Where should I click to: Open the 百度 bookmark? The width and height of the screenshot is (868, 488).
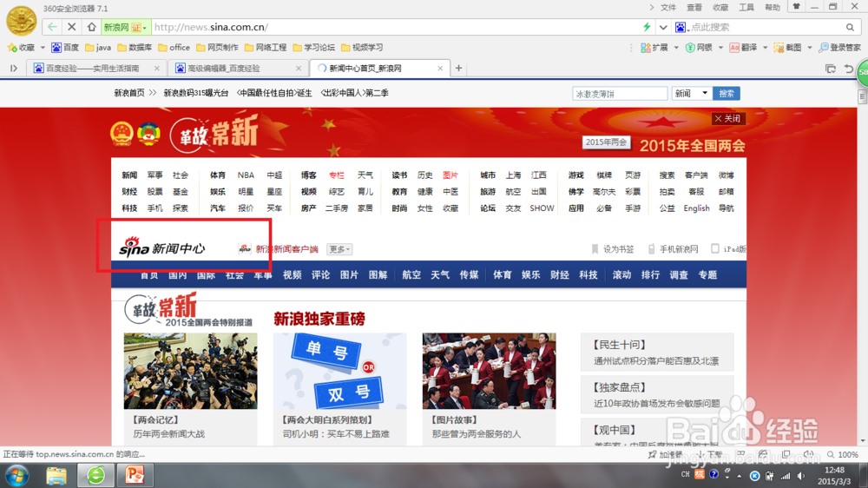coord(65,48)
